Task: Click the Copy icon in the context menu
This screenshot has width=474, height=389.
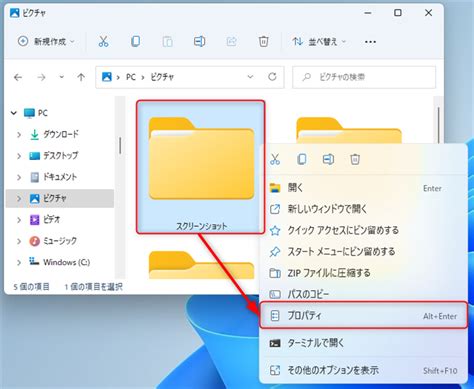Action: tap(302, 159)
